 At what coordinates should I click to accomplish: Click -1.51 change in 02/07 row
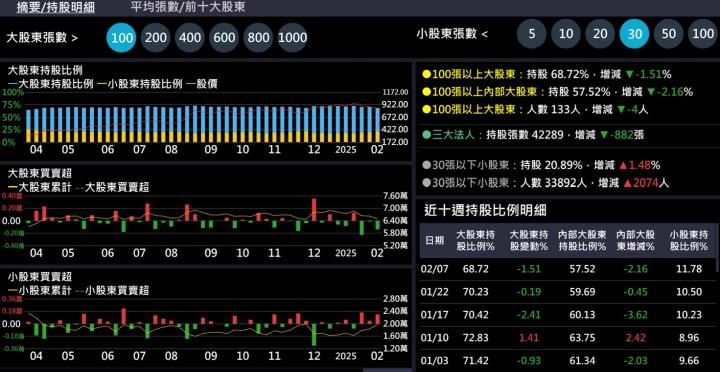point(529,269)
